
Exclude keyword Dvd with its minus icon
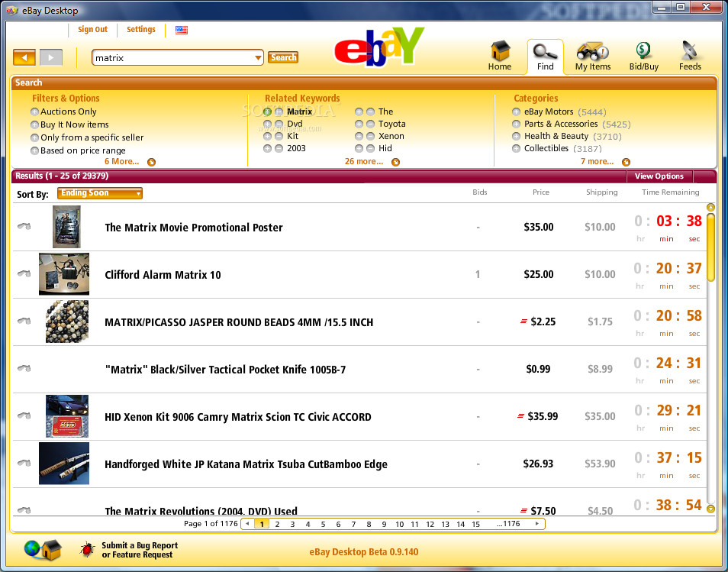[x=279, y=124]
